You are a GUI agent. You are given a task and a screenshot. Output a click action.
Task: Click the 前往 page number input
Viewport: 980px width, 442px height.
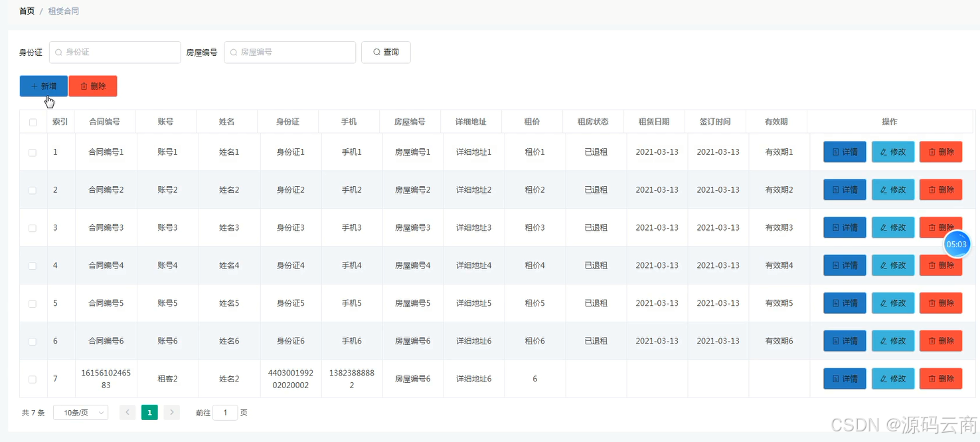coord(225,413)
